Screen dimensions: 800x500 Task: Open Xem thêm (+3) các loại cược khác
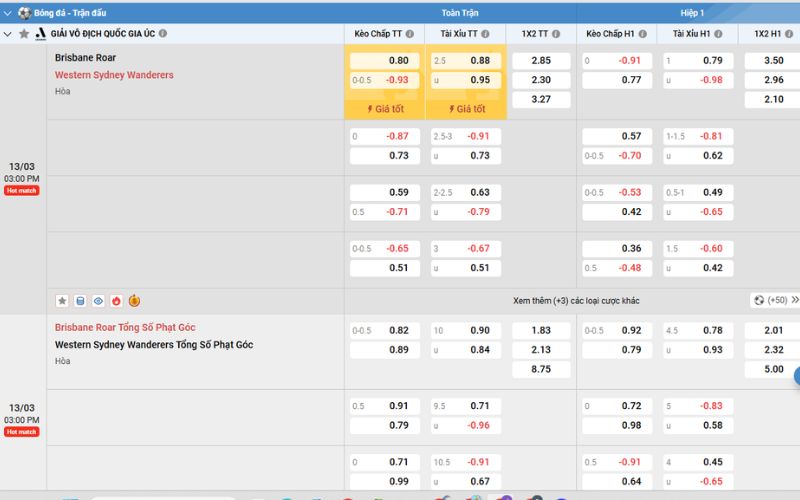pyautogui.click(x=576, y=301)
